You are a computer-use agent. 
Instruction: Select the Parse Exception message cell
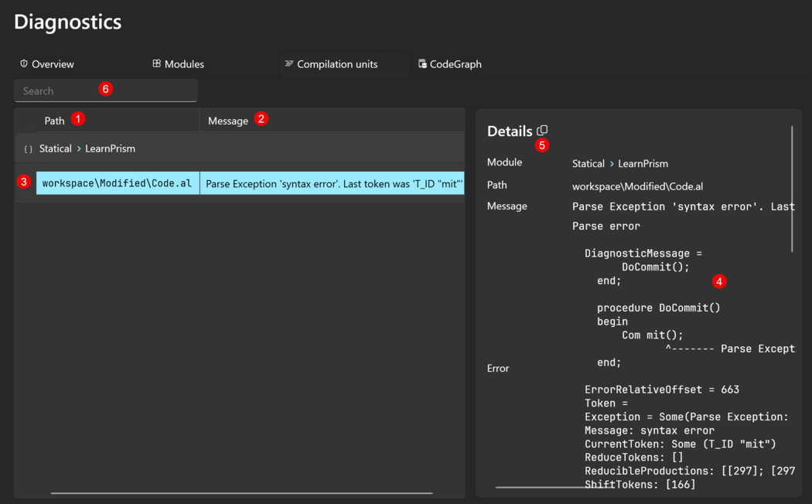[x=333, y=184]
